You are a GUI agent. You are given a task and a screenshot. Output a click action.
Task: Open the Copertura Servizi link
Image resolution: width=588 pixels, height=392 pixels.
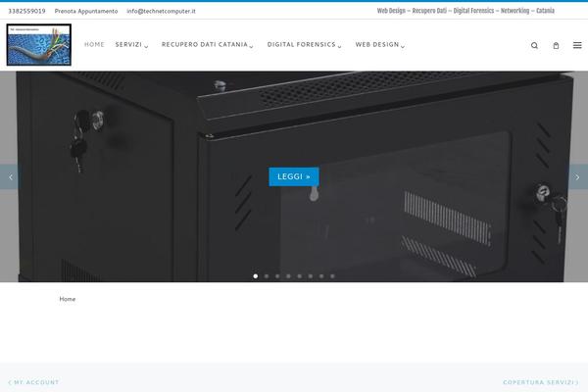(x=540, y=382)
